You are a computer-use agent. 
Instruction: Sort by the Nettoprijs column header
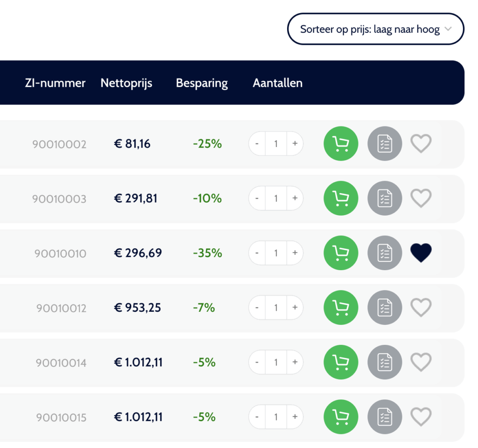[x=127, y=83]
